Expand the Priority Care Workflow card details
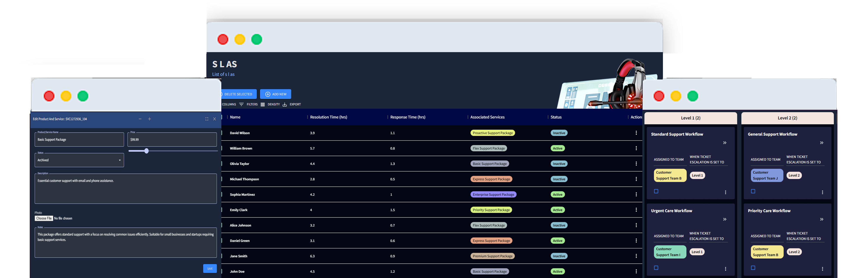This screenshot has width=868, height=278. 822,219
